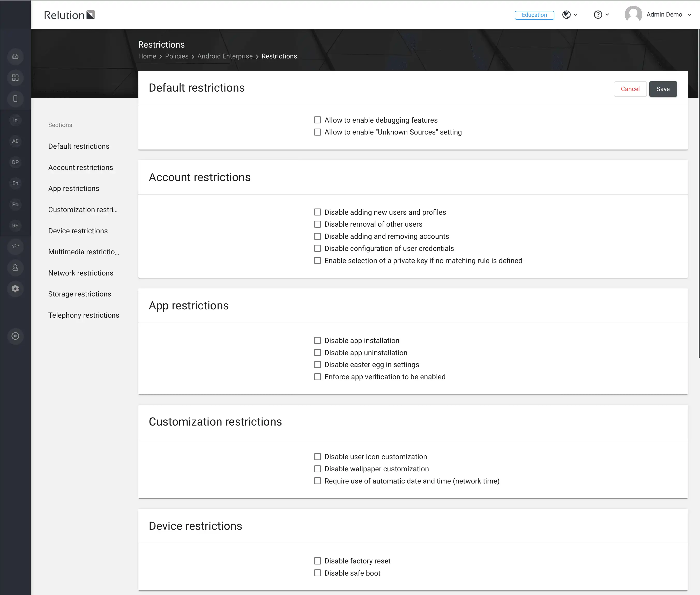700x595 pixels.
Task: Check 'Disable factory reset'
Action: click(x=317, y=561)
